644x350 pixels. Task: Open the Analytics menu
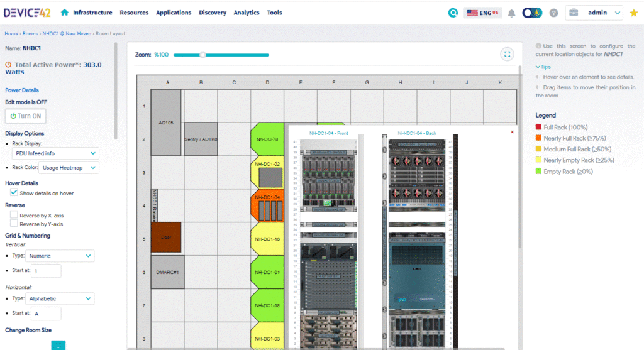247,13
